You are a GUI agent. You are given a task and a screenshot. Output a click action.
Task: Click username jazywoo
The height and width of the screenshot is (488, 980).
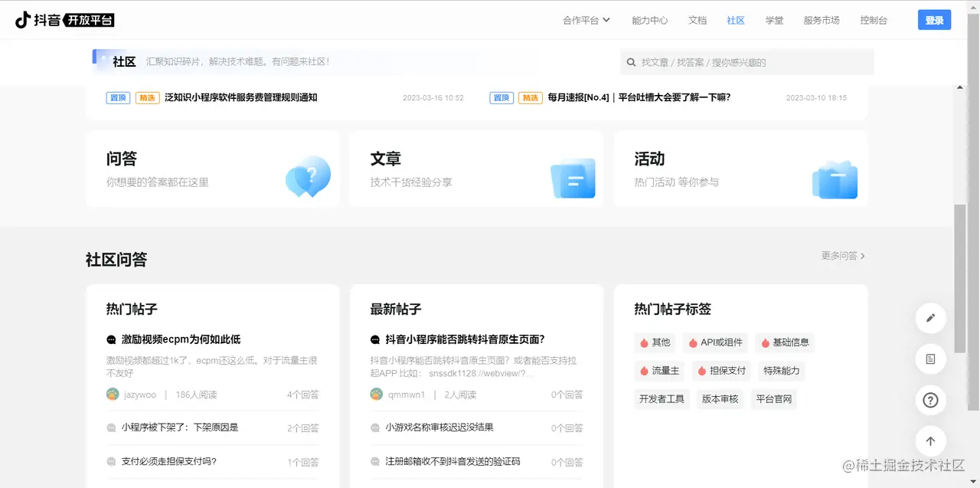coord(140,395)
